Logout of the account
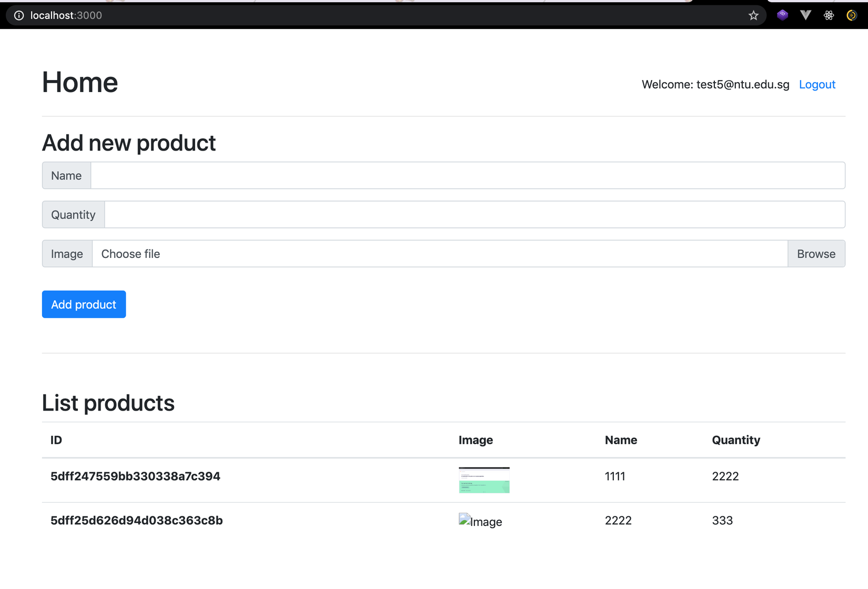The height and width of the screenshot is (589, 868). pyautogui.click(x=816, y=84)
